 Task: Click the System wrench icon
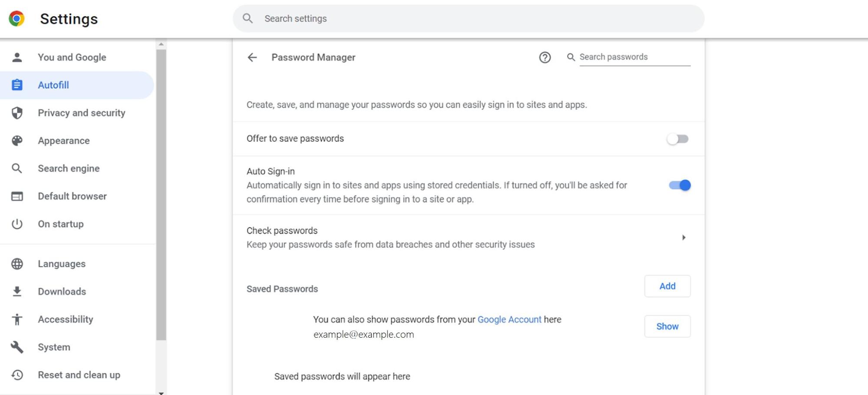[17, 347]
